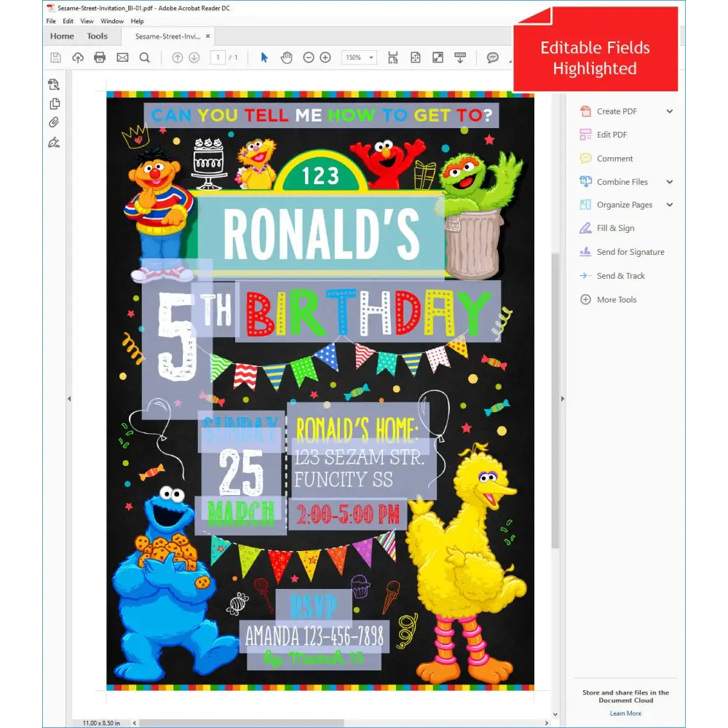Select the arrow selection tool
Viewport: 728px width, 728px height.
[264, 57]
